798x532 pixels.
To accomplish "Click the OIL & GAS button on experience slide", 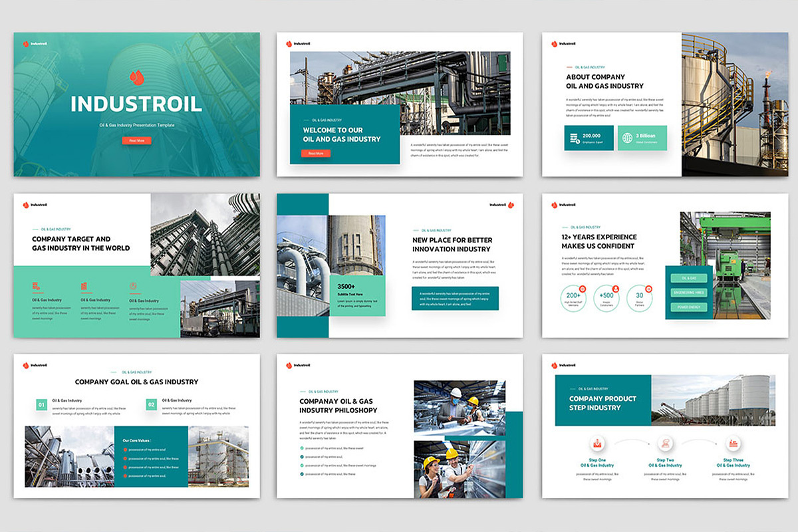I will (x=689, y=278).
